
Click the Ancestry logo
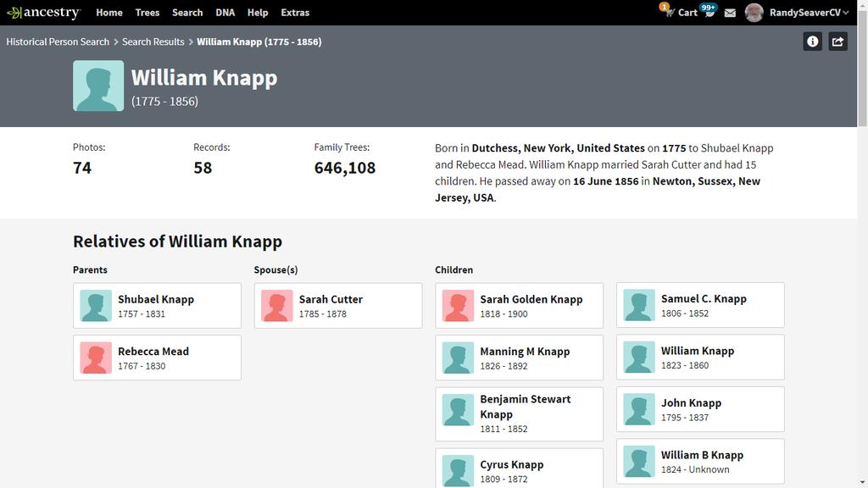[x=44, y=12]
